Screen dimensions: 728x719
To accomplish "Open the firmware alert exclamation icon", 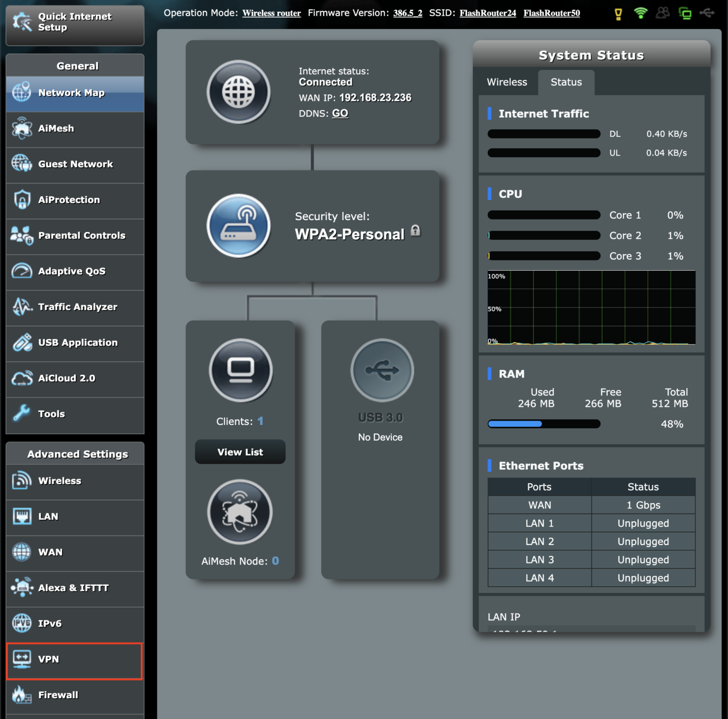I will (619, 13).
